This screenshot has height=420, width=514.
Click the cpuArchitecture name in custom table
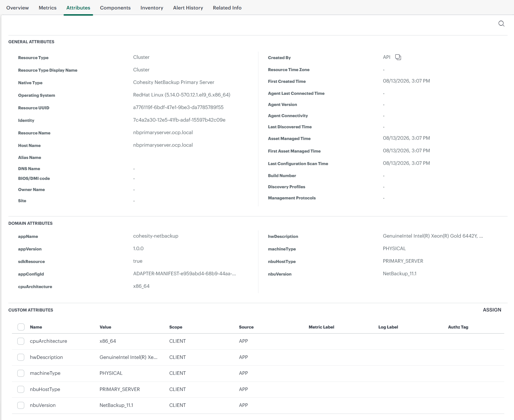(x=49, y=341)
